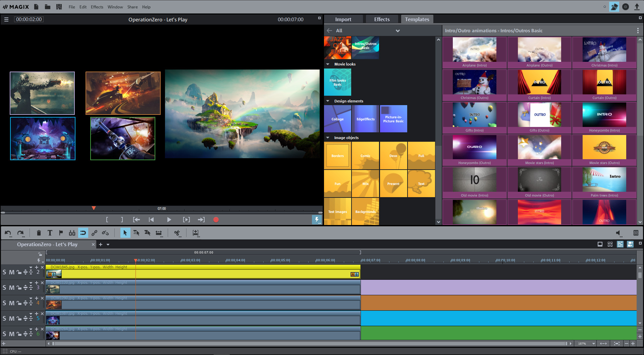This screenshot has width=644, height=355.
Task: Open the All category dropdown in Templates
Action: [x=398, y=30]
